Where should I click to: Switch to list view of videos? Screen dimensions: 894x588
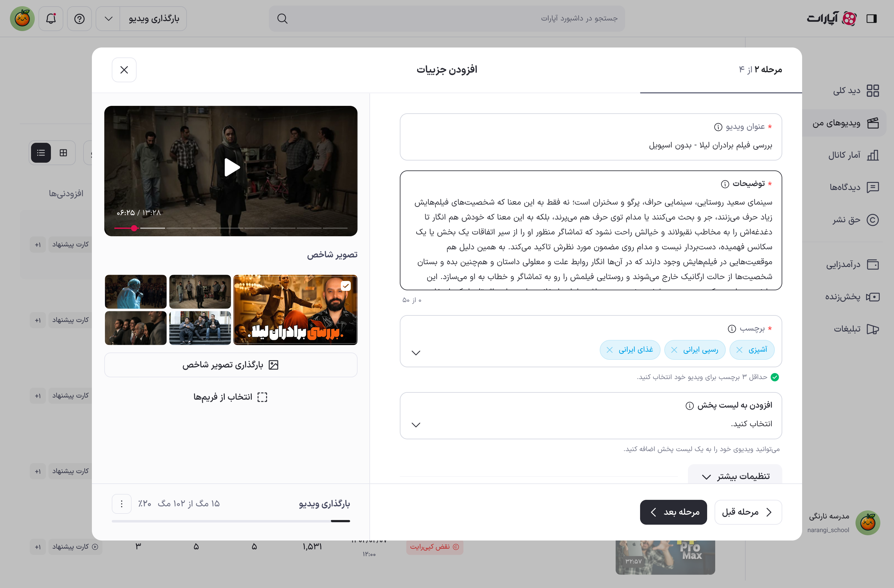tap(41, 152)
